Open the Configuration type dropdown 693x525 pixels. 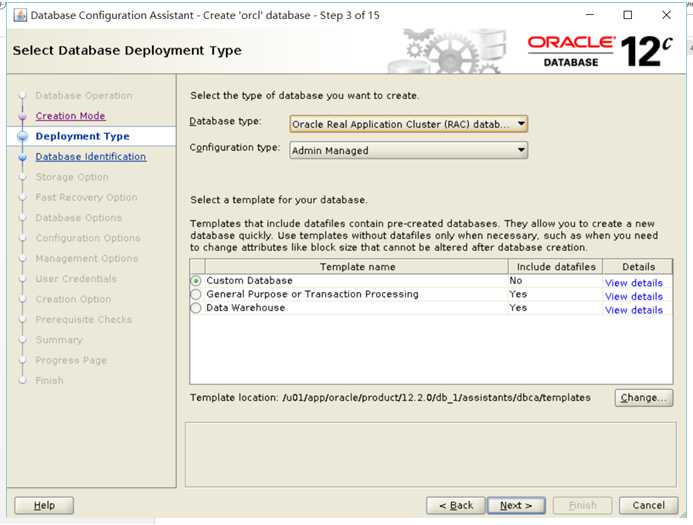click(x=408, y=150)
